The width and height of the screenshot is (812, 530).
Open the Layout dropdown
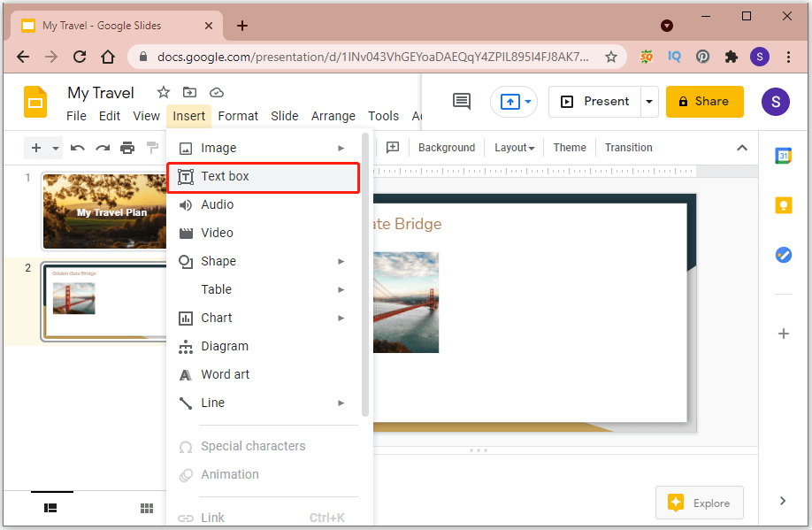pos(514,147)
